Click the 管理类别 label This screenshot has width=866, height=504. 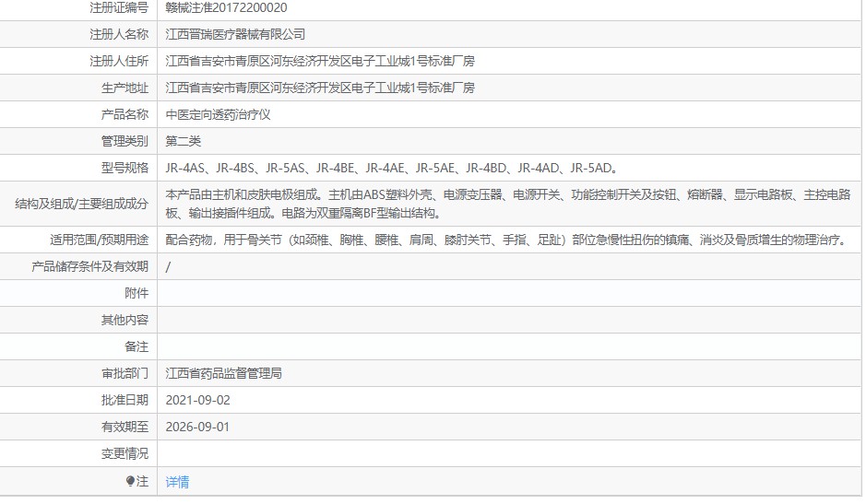click(x=125, y=141)
